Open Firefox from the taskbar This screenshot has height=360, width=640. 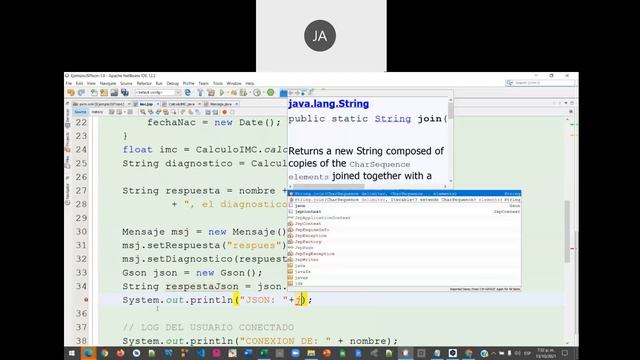click(x=120, y=353)
